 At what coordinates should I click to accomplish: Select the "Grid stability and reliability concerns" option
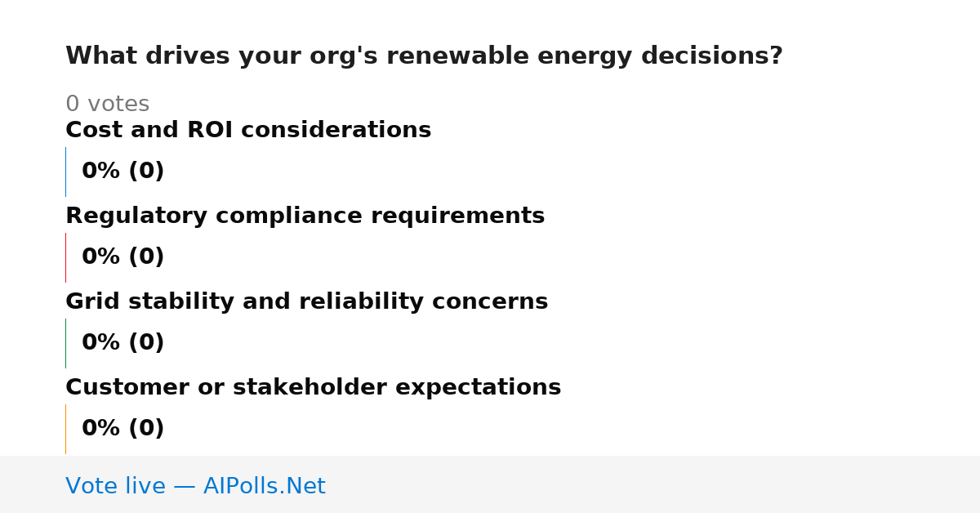coord(306,301)
